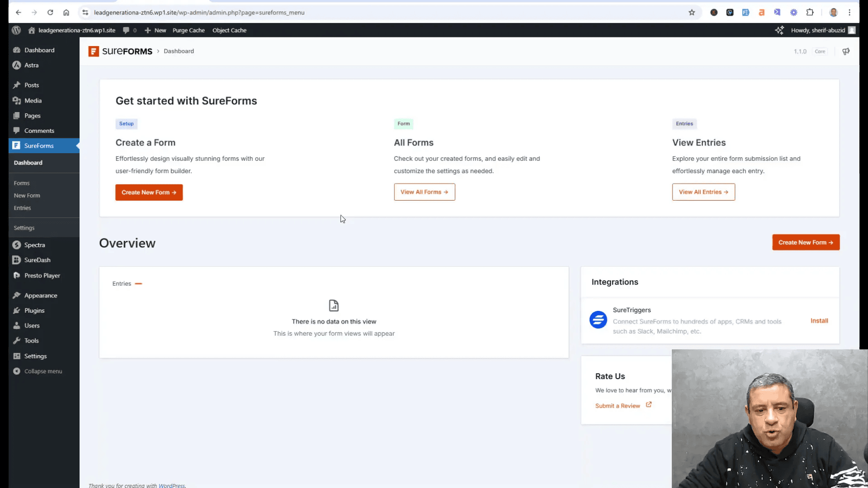Select New Form under SureForms menu
This screenshot has width=868, height=488.
point(27,195)
